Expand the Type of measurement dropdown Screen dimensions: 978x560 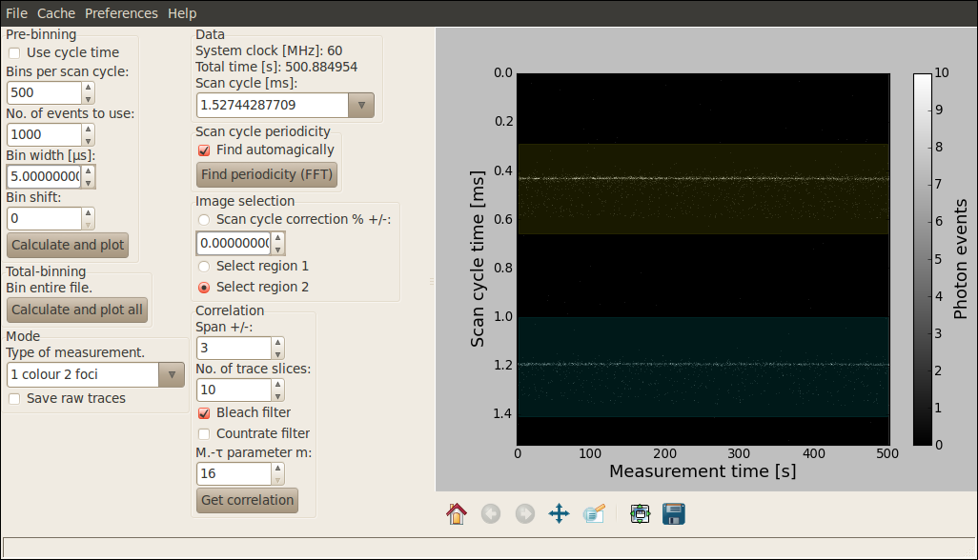172,375
